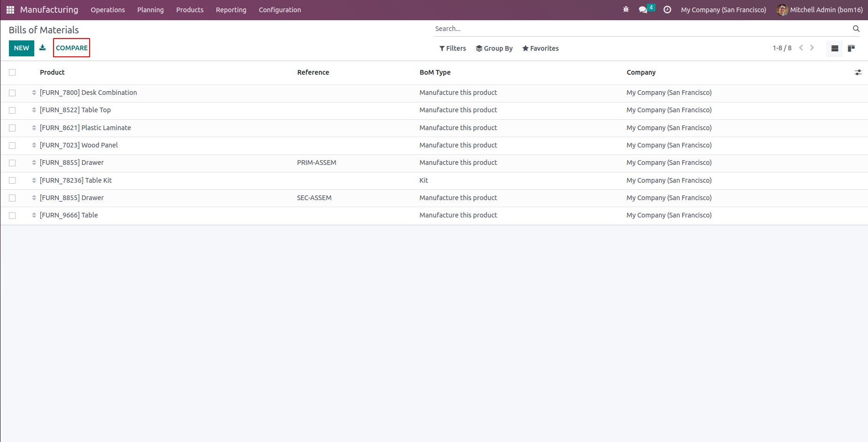This screenshot has width=868, height=442.
Task: Check the Wood Panel row checkbox
Action: tap(12, 146)
